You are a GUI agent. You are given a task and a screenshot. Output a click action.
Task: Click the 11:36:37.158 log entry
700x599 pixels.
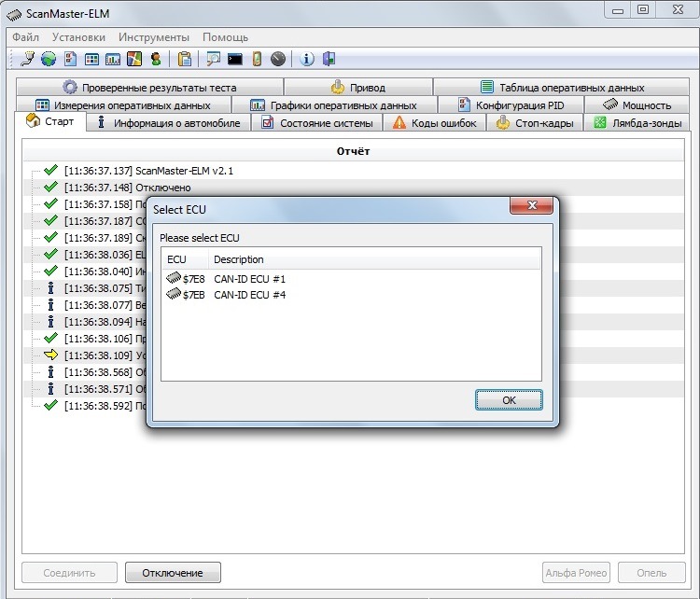point(105,204)
